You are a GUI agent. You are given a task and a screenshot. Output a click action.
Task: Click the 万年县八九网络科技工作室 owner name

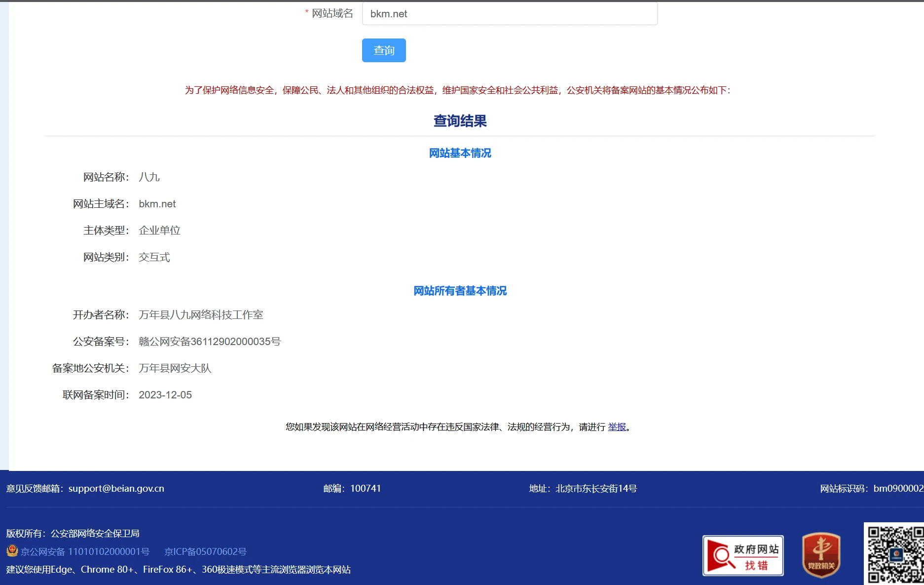point(201,315)
